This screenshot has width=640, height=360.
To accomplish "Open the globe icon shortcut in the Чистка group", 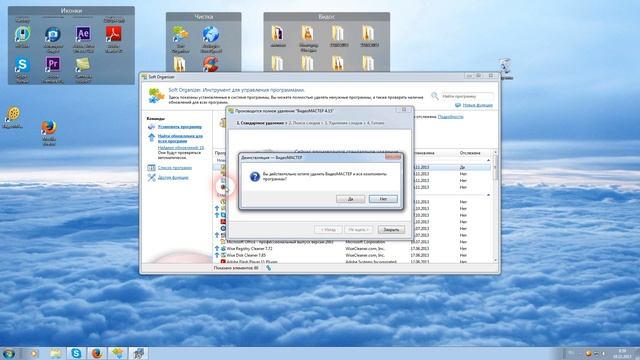I will 211,34.
